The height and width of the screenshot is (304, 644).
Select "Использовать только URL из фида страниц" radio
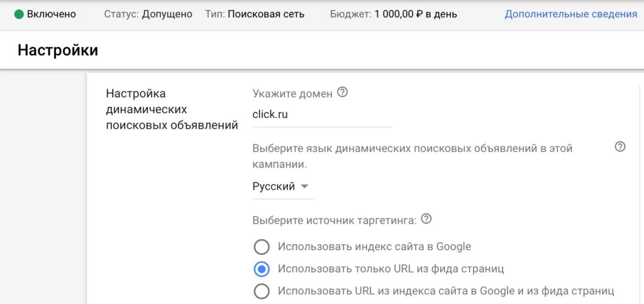point(262,269)
